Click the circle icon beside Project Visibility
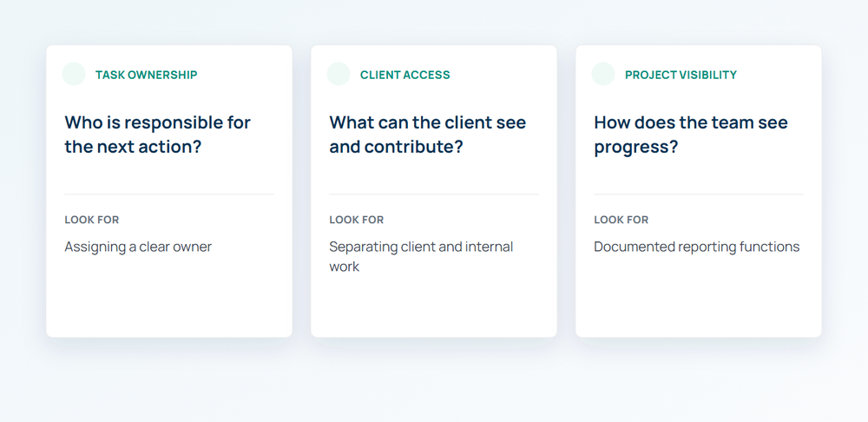Viewport: 868px width, 422px height. point(603,74)
